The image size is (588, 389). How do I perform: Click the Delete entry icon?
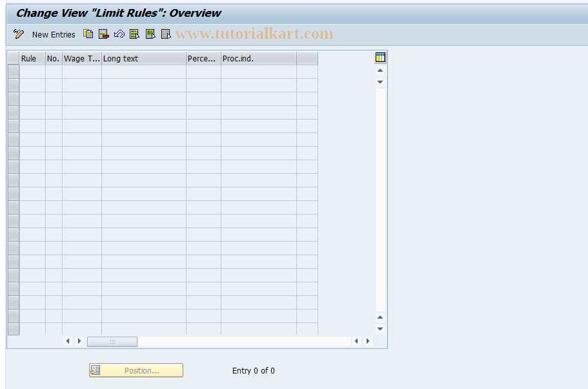(103, 34)
